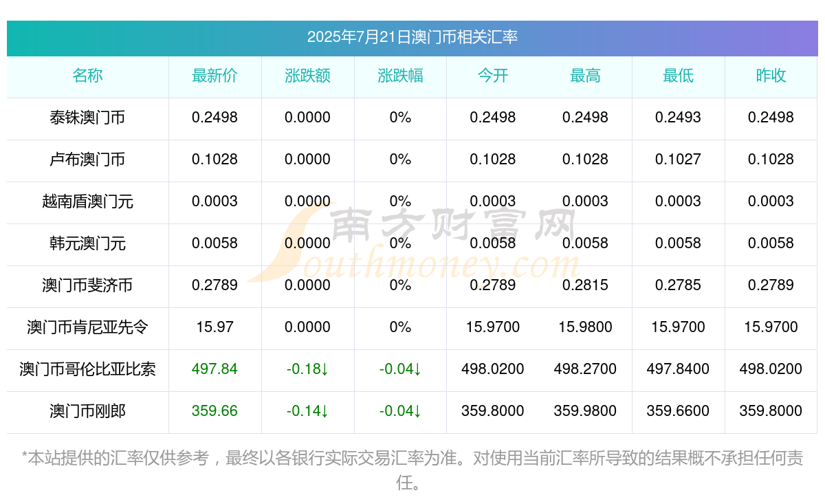The width and height of the screenshot is (825, 504).
Task: Click the row name 卢布澳门币
Action: click(x=87, y=160)
